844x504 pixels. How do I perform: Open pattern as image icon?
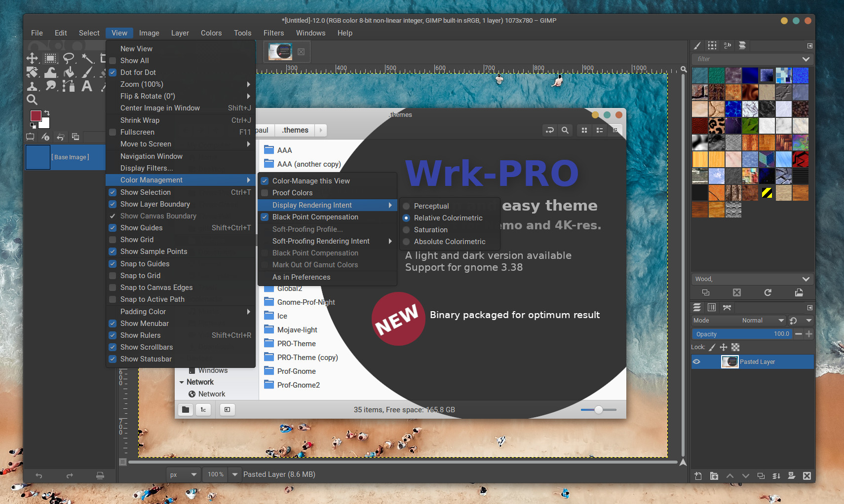[799, 292]
